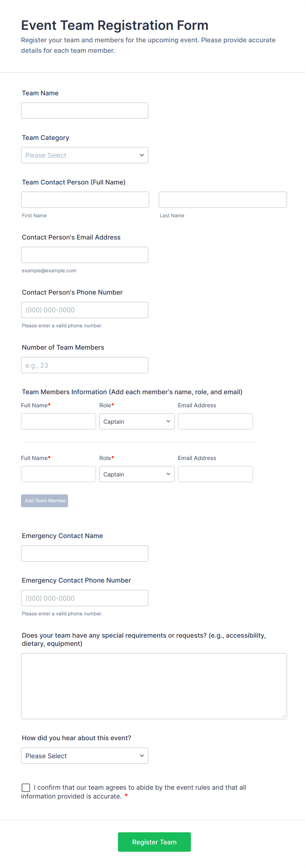
Task: Click the contact person First Name field
Action: (85, 200)
